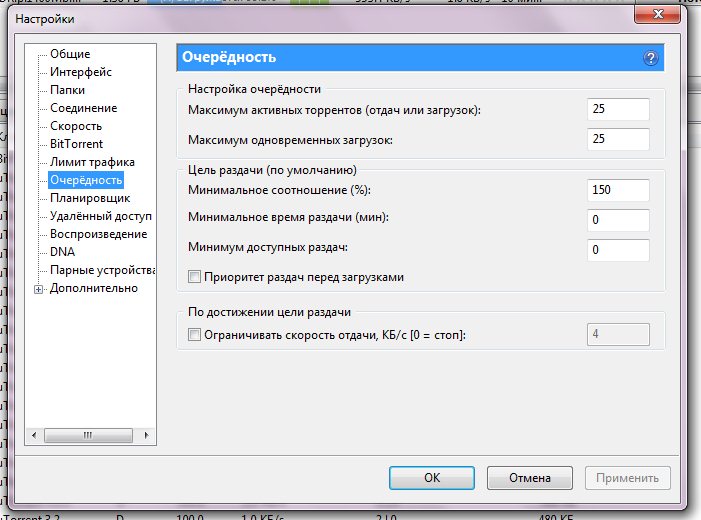Focus Максимум активных торрентов input field
The image size is (701, 520).
[x=618, y=109]
